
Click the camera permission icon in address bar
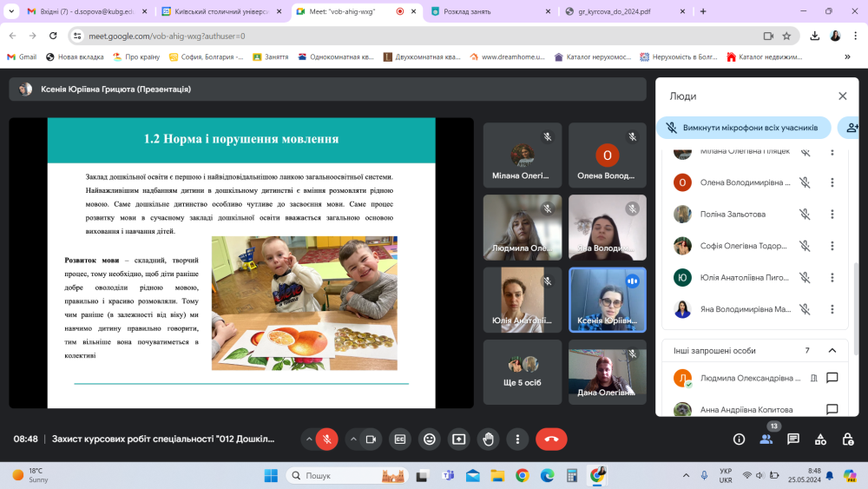click(768, 36)
